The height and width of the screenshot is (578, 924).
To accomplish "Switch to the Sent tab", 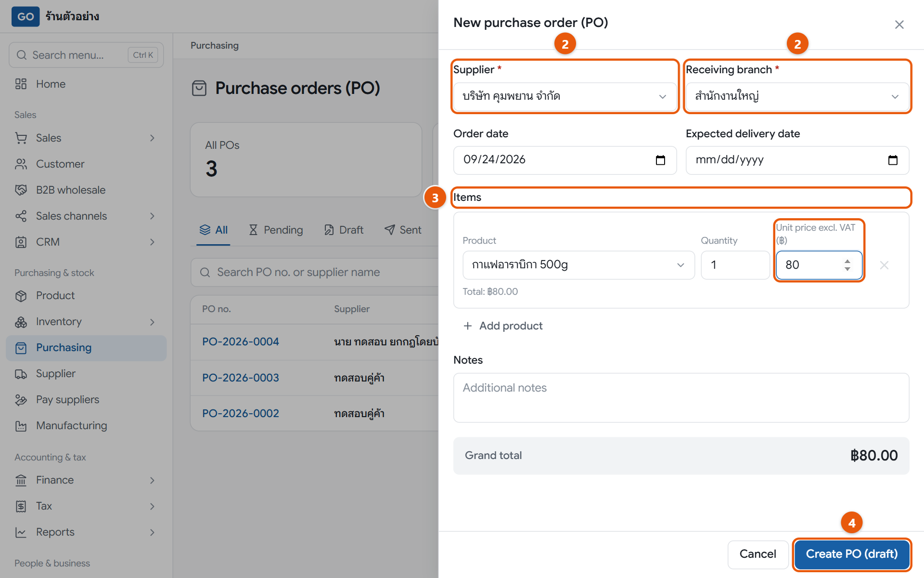I will [x=403, y=230].
